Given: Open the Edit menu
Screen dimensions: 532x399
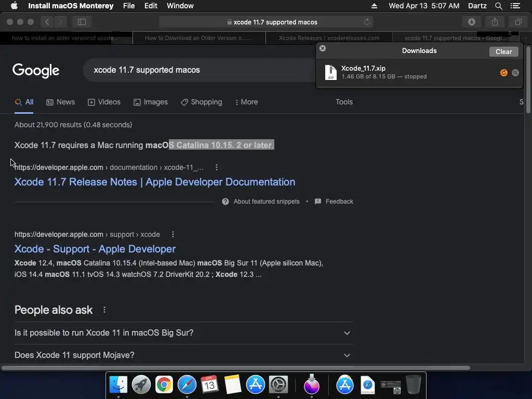Looking at the screenshot, I should point(151,6).
